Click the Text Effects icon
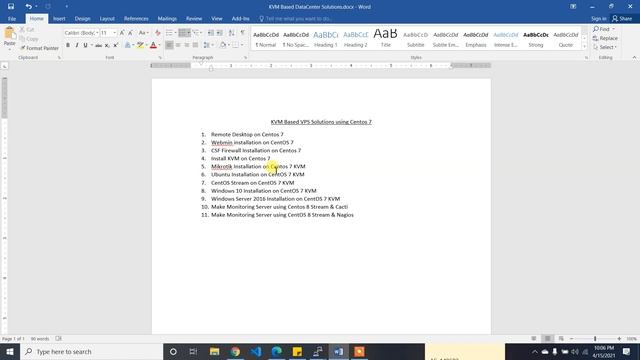Viewport: 640px width, 360px height. pyautogui.click(x=129, y=45)
